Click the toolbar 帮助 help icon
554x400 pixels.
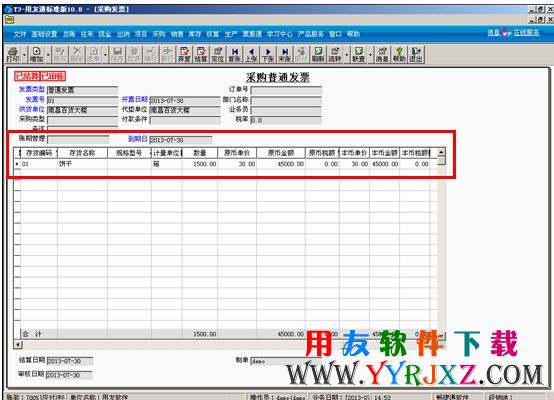[399, 54]
